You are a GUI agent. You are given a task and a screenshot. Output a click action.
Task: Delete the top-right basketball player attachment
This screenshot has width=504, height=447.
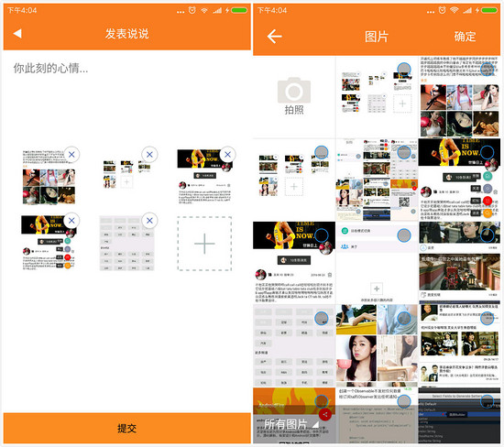pos(227,155)
